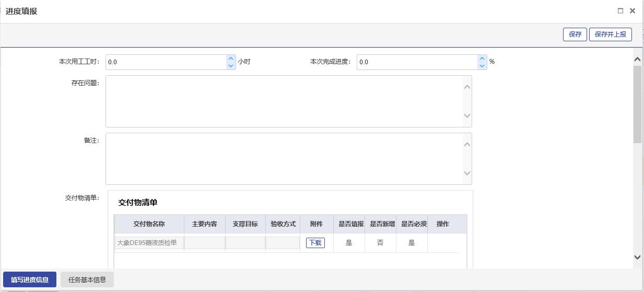Viewport: 644px width, 292px height.
Task: Open the 任务基本信息 tab
Action: (x=87, y=279)
